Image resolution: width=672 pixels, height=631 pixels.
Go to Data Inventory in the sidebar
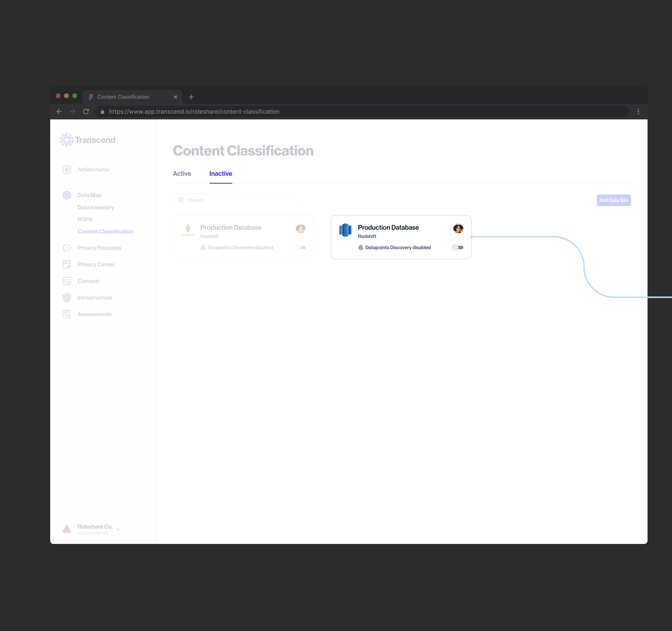click(96, 207)
